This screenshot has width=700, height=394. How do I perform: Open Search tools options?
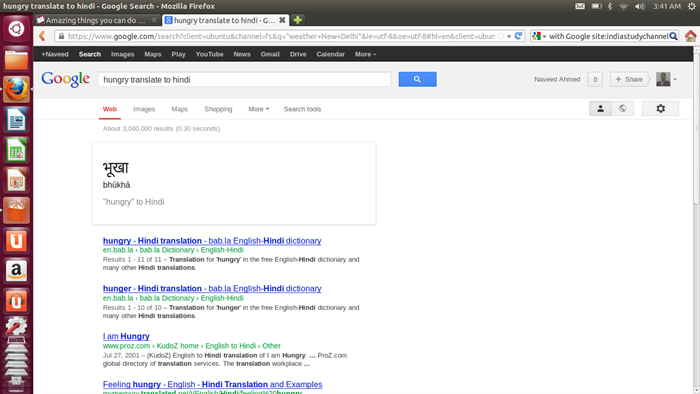[302, 109]
